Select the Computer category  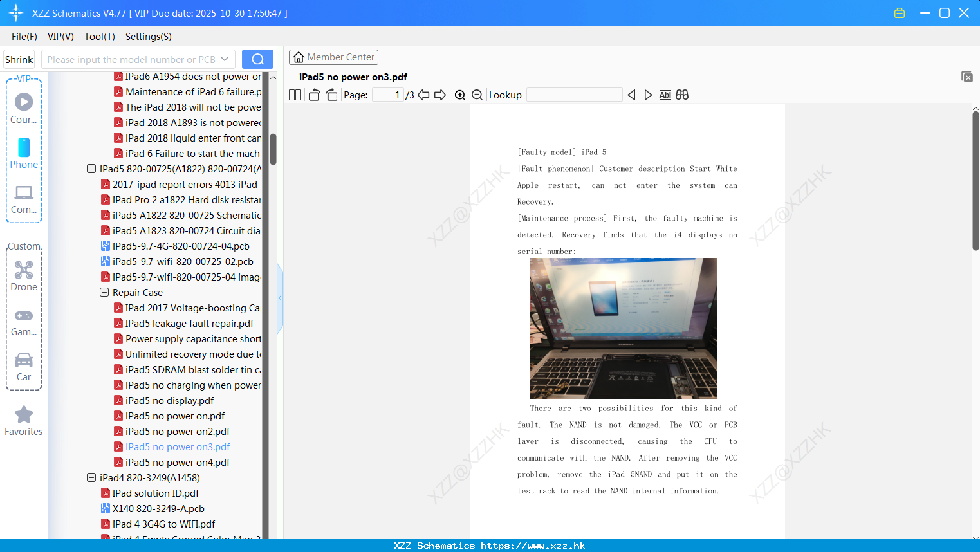tap(24, 199)
